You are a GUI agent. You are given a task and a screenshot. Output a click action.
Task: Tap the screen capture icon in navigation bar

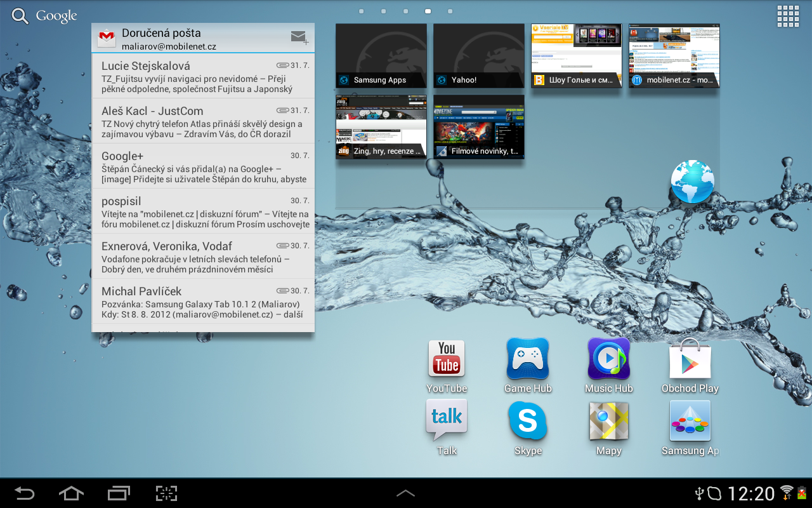[x=166, y=493]
